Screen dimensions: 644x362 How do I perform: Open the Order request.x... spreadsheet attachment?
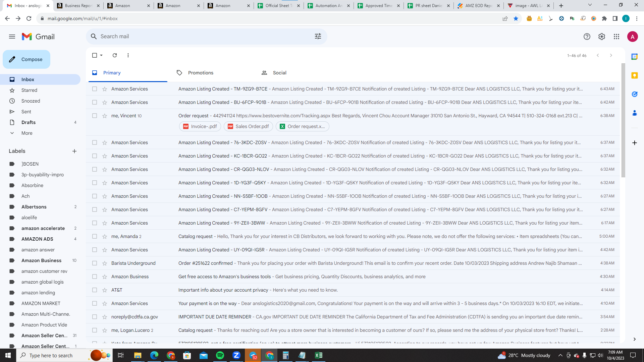(x=302, y=126)
